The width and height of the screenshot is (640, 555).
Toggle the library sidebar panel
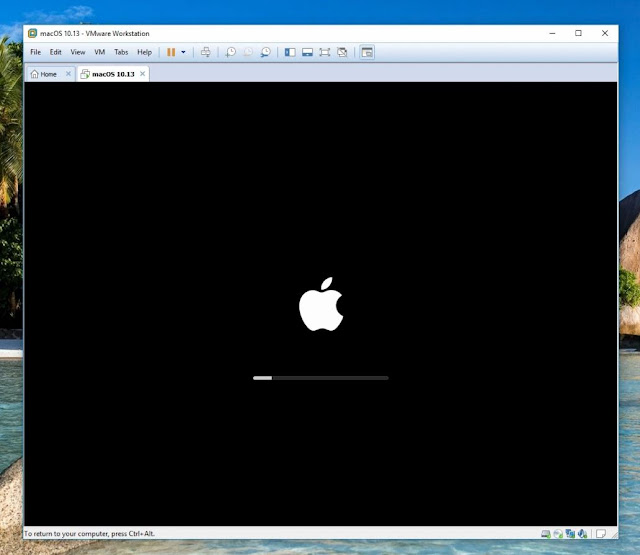[x=290, y=52]
